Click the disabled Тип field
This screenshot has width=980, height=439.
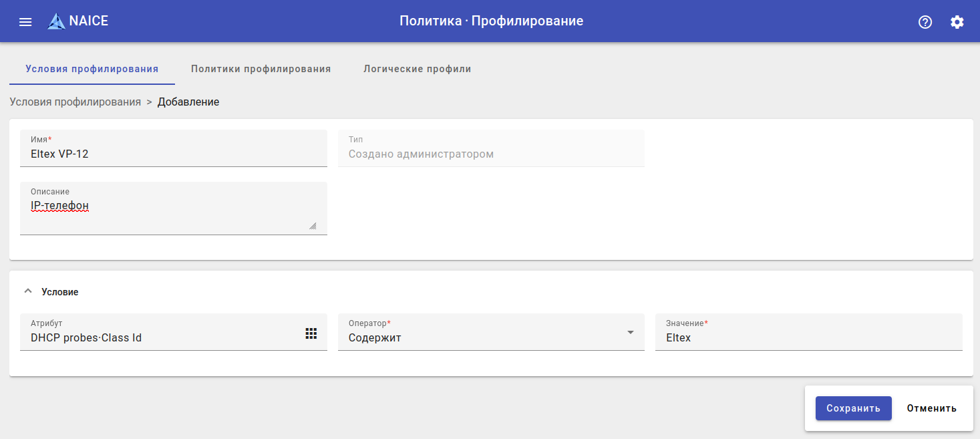(491, 154)
